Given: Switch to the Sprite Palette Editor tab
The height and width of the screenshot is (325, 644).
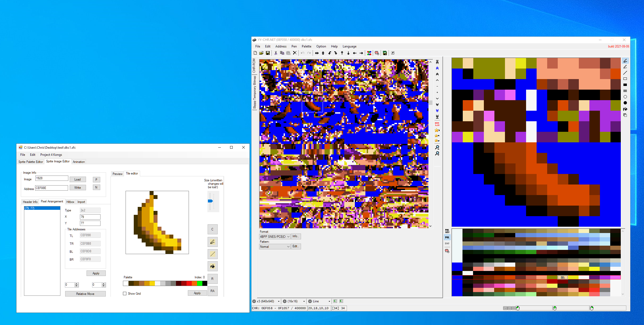Looking at the screenshot, I should click(31, 162).
